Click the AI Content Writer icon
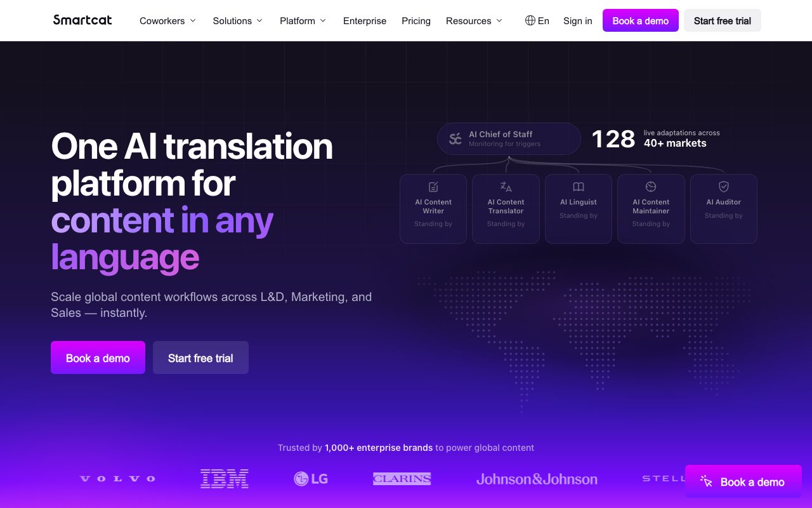This screenshot has width=812, height=508. pos(433,187)
